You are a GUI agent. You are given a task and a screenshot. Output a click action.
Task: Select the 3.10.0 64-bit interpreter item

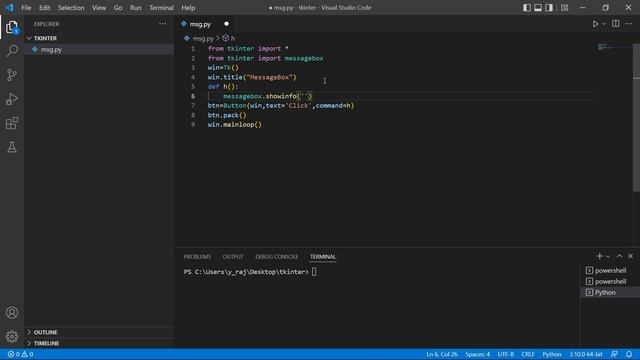(586, 354)
